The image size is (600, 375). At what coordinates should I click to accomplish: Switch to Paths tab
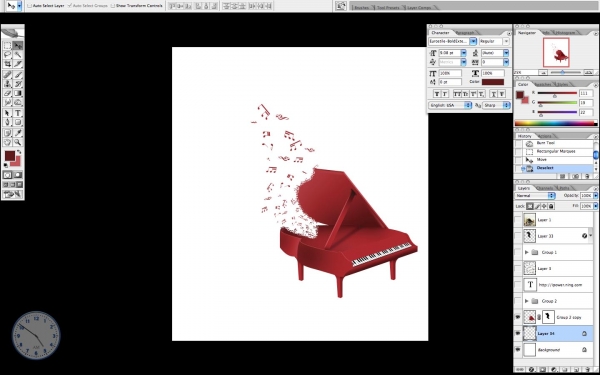[564, 188]
